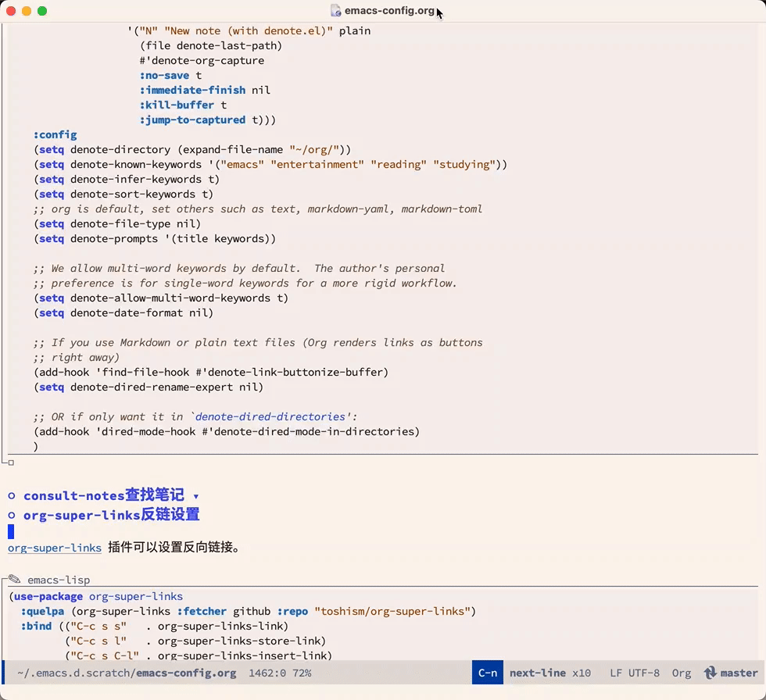766x700 pixels.
Task: Place cursor on :config keyword
Action: pos(55,134)
